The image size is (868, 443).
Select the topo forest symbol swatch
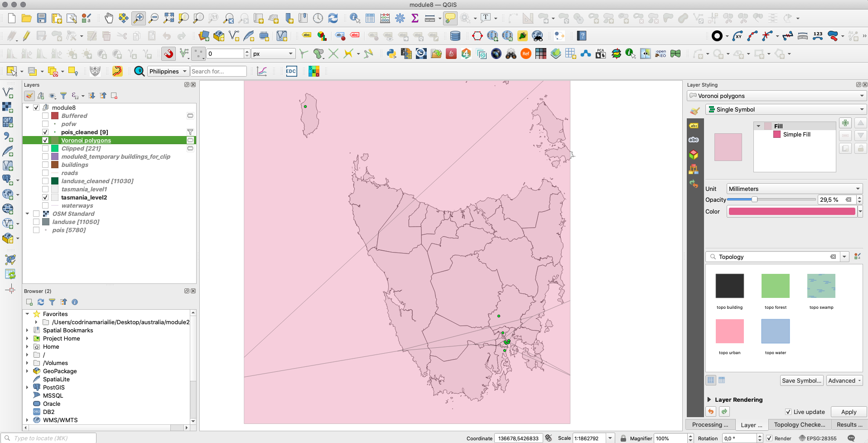pyautogui.click(x=775, y=286)
